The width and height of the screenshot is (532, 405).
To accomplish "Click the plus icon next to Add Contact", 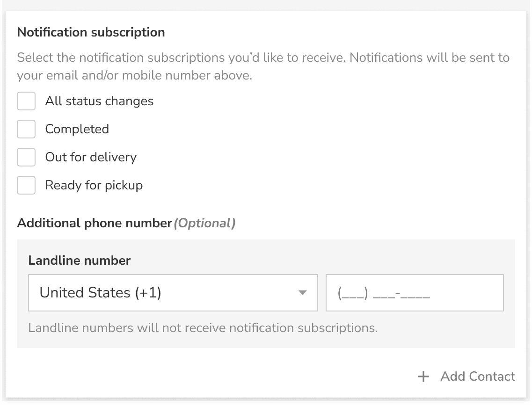I will pos(423,376).
